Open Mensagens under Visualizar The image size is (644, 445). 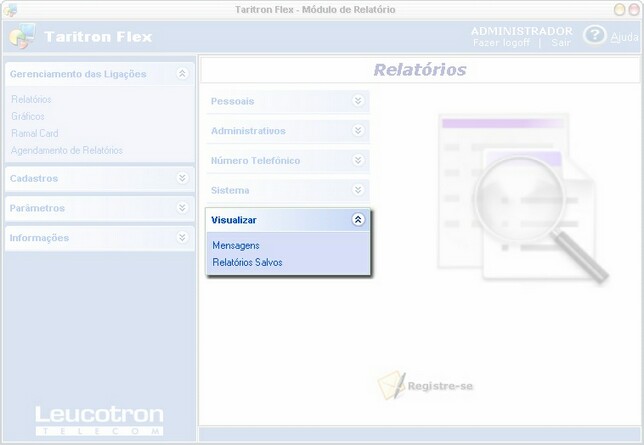(x=236, y=245)
